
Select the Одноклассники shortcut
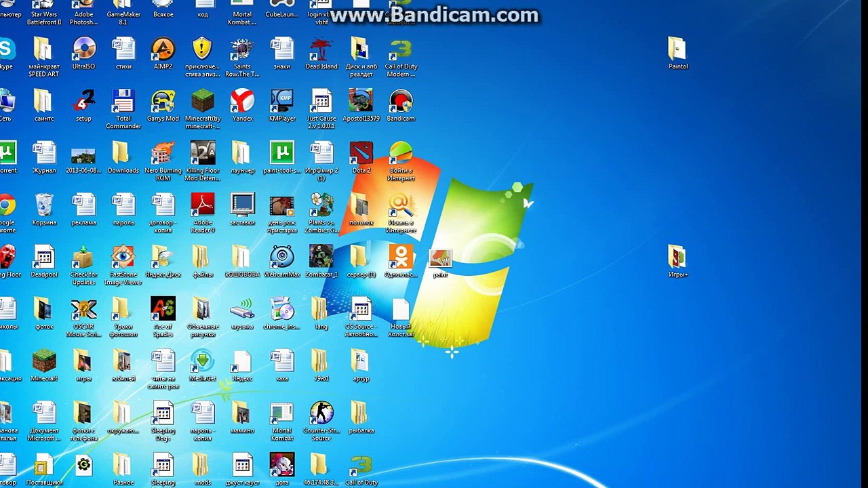coord(401,262)
